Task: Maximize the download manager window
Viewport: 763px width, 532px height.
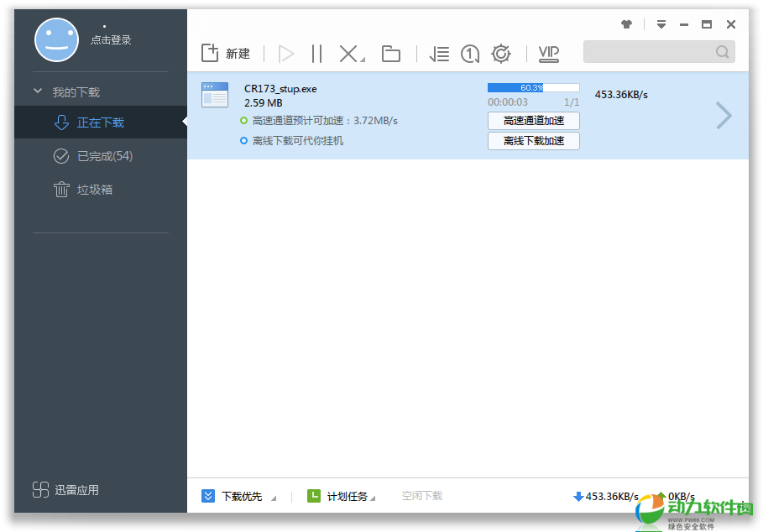Action: 707,24
